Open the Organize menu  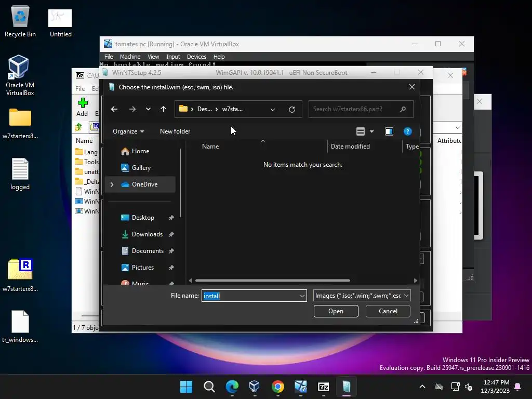128,131
